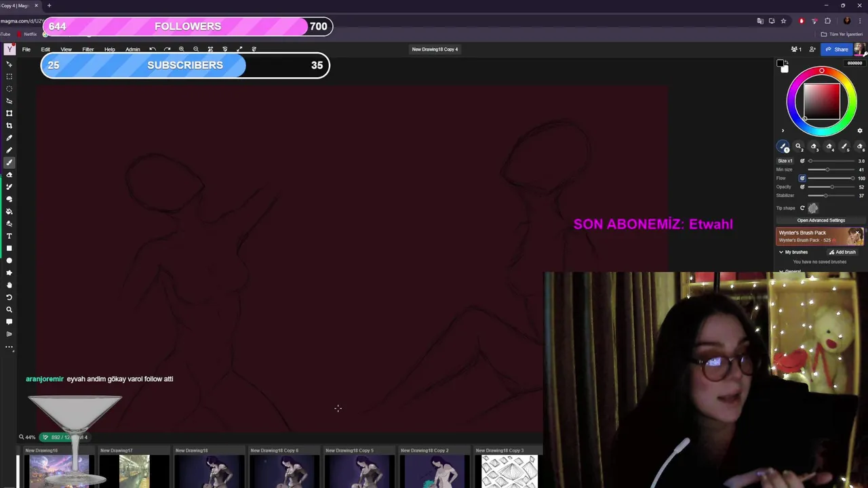Click the hex color input field
Screen dimensions: 868x488
pos(854,63)
